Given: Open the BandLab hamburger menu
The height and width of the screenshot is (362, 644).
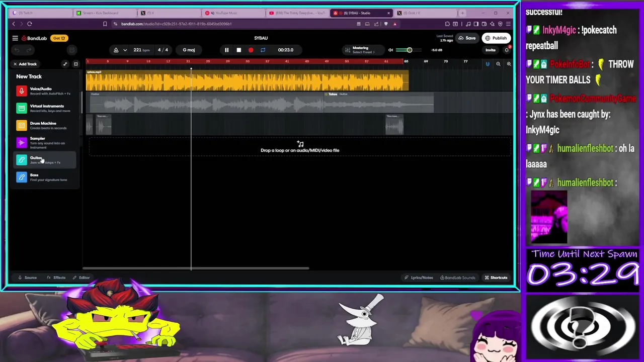Looking at the screenshot, I should coord(15,38).
